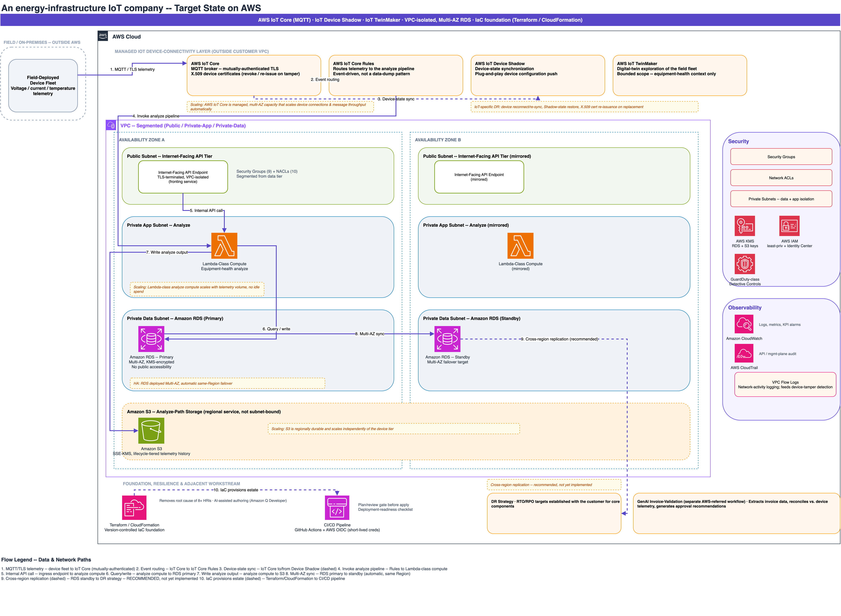This screenshot has height=616, width=841.
Task: Select the '4. Invoke analyze pipeline' label
Action: tap(156, 116)
